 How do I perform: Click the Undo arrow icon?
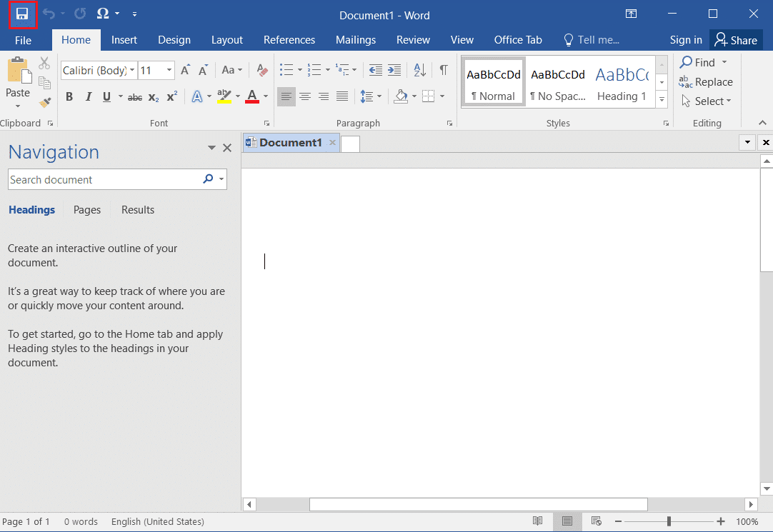coord(49,14)
